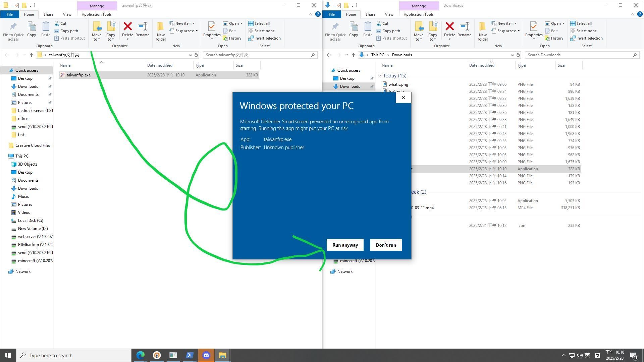Open PowerShell from the taskbar
This screenshot has height=362, width=644.
[190, 355]
